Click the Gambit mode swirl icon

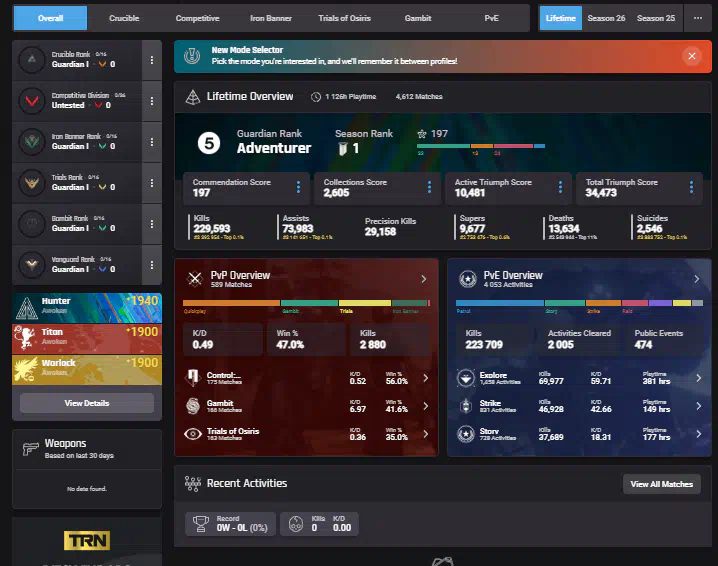(x=193, y=406)
